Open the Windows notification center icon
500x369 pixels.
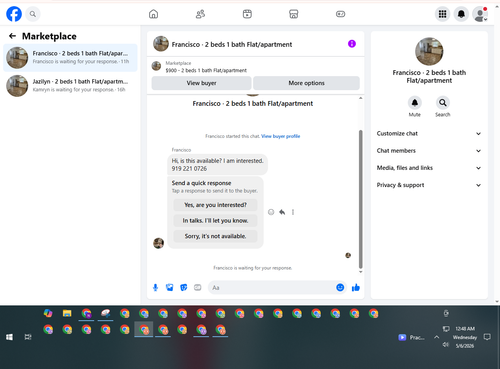coord(487,337)
